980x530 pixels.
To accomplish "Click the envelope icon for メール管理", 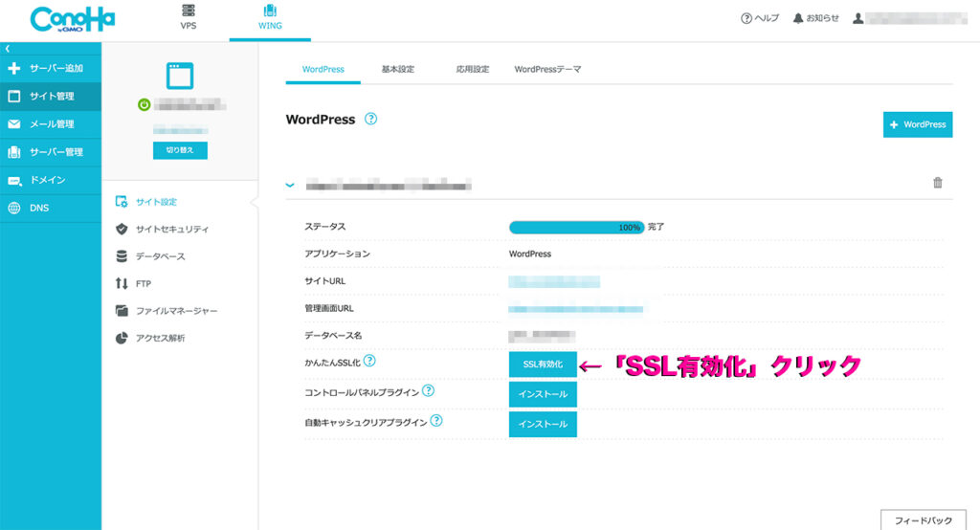I will pyautogui.click(x=13, y=124).
